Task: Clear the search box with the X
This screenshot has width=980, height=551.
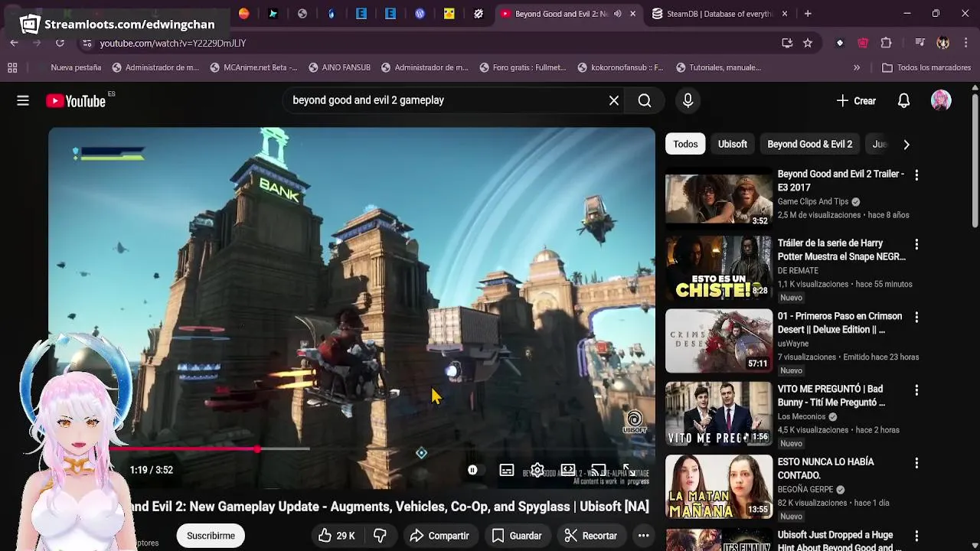Action: 614,100
